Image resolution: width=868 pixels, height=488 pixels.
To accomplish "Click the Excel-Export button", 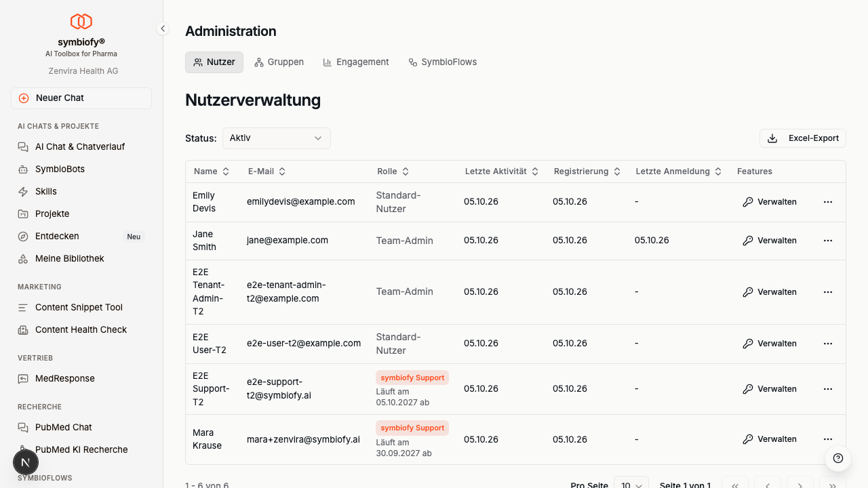I will pyautogui.click(x=803, y=138).
